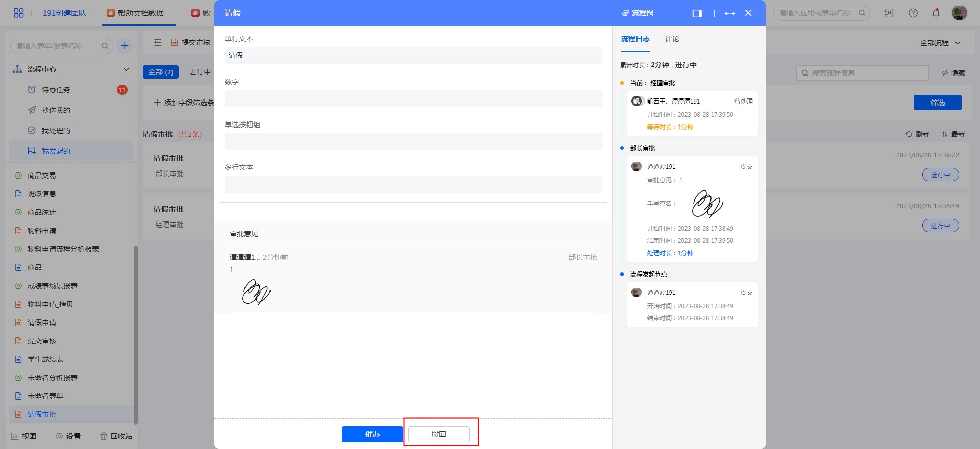Viewport: 980px width, 449px height.
Task: Open 待办任务 in sidebar
Action: coord(56,90)
